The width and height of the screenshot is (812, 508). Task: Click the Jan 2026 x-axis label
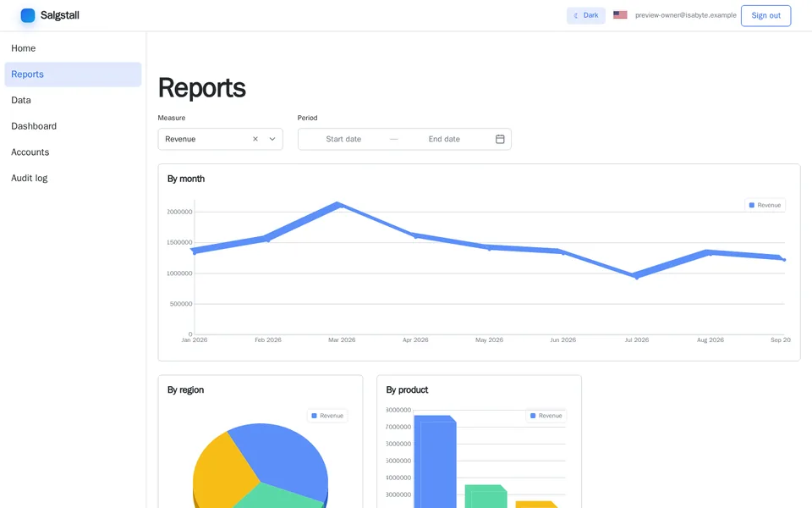coord(195,340)
